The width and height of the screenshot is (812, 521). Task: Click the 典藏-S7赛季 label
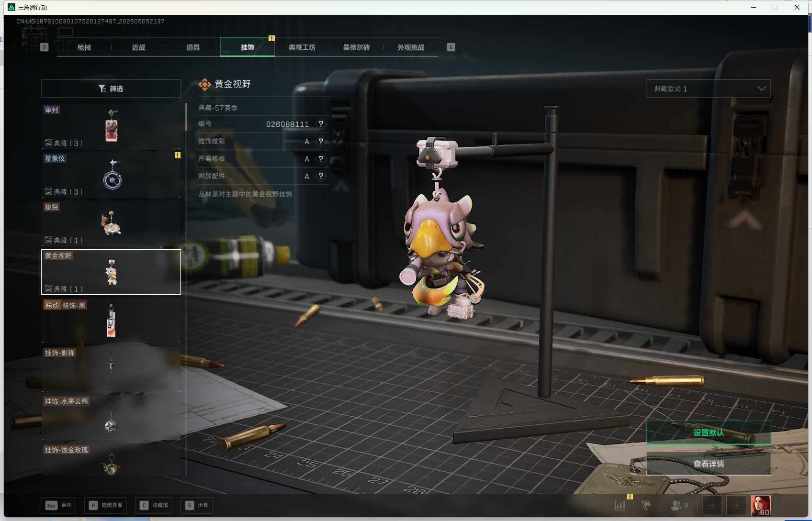pyautogui.click(x=218, y=108)
